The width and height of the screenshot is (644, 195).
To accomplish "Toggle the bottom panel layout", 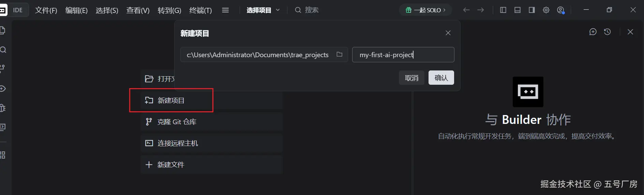I will [x=517, y=10].
